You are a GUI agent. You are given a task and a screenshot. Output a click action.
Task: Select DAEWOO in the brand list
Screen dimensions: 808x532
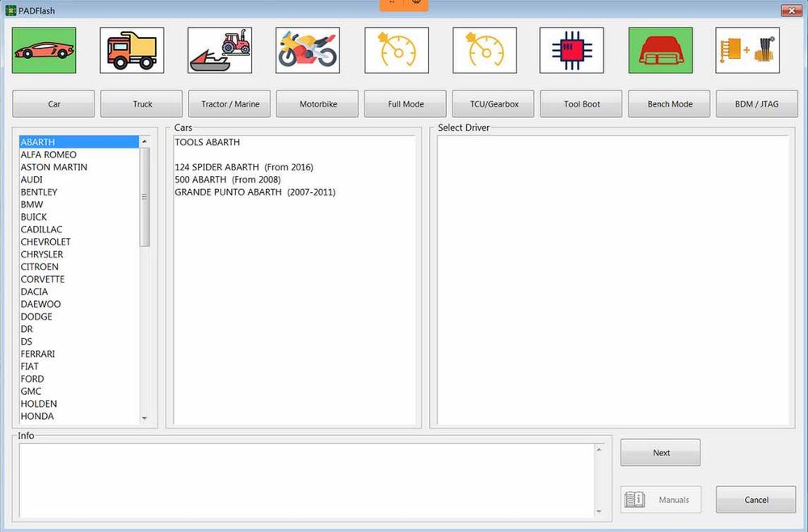pos(79,304)
